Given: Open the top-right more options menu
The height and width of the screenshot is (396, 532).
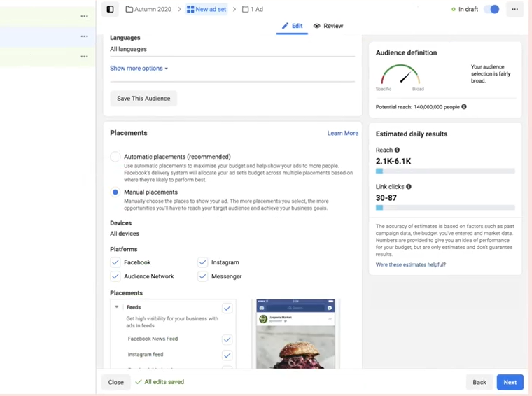Looking at the screenshot, I should [514, 9].
